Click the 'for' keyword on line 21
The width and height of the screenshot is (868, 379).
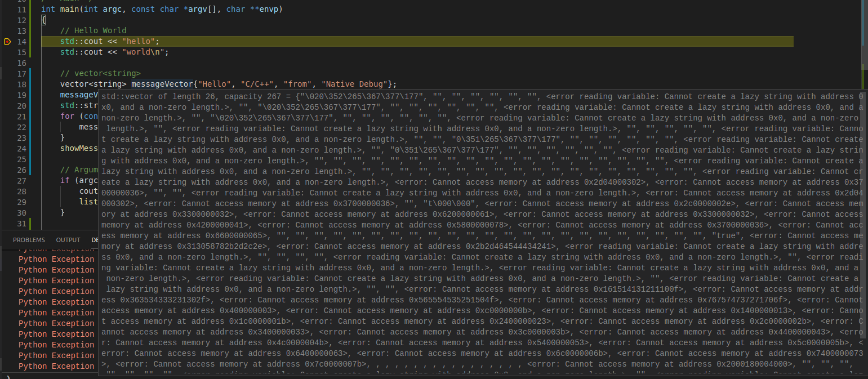[67, 117]
